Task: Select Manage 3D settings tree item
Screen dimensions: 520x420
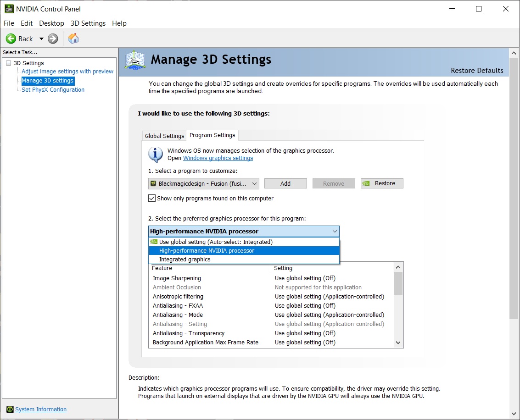Action: [47, 81]
